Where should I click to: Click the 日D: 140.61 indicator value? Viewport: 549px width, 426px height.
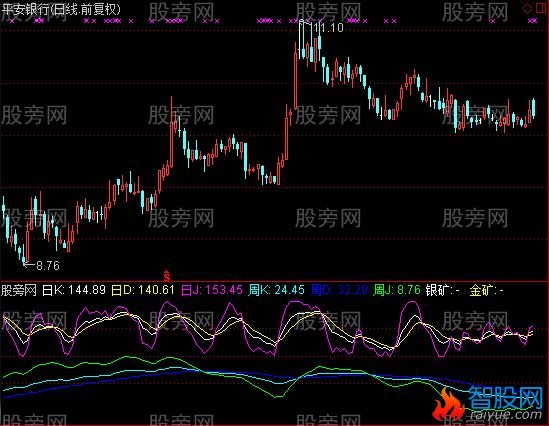tap(143, 290)
